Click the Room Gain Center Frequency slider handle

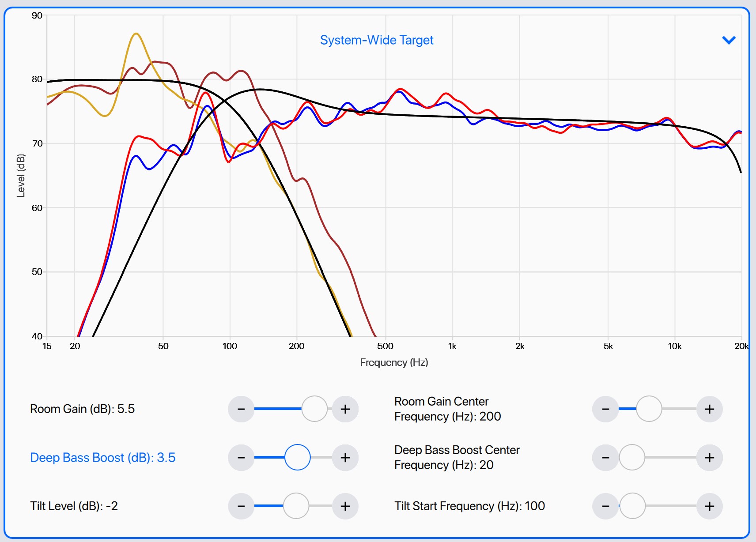point(649,409)
